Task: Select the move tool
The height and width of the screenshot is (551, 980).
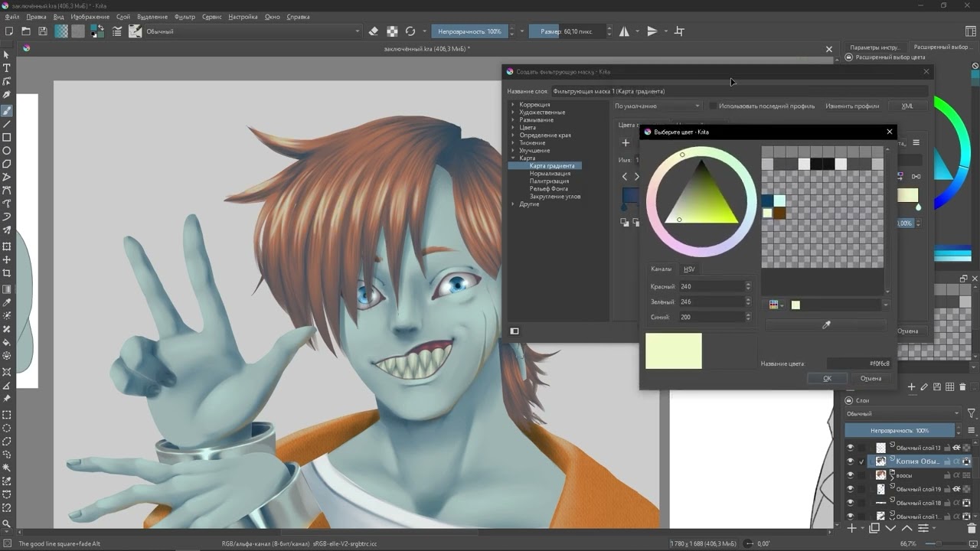Action: 7,260
